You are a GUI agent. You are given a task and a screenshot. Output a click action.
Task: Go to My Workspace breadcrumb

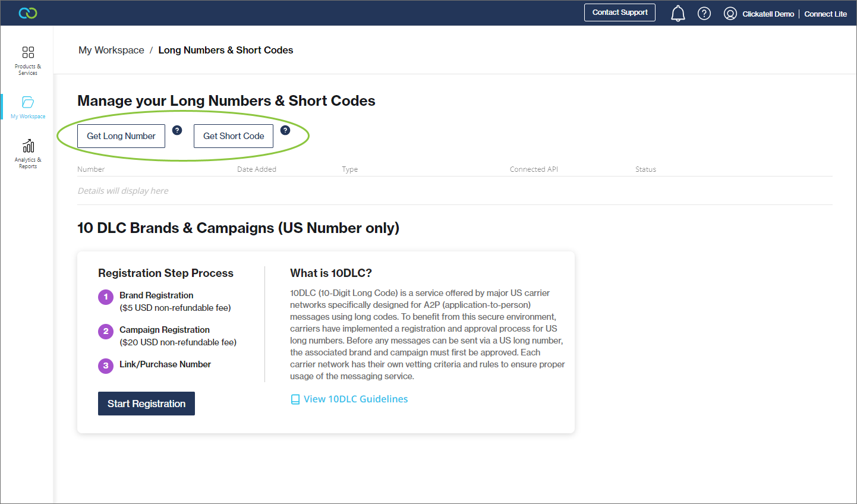click(x=111, y=50)
